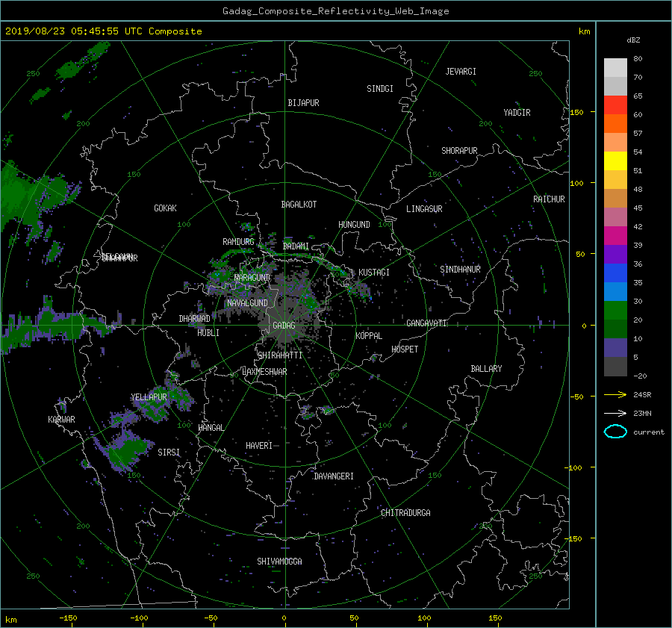This screenshot has width=672, height=628.
Task: Select the SHIRAHATTI label
Action: (x=280, y=355)
